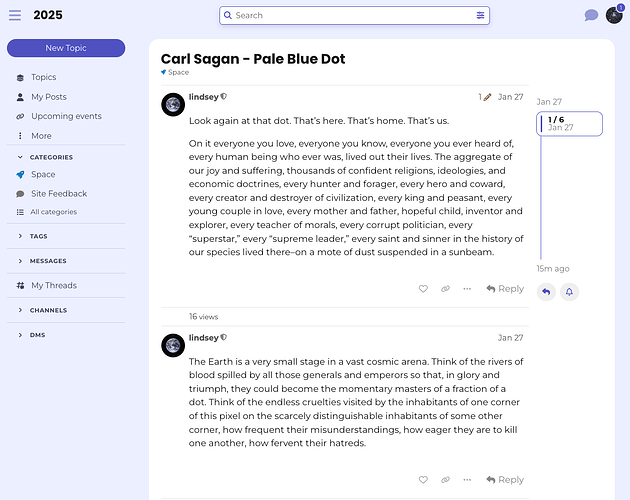
Task: Open Site Feedback category
Action: (x=59, y=194)
